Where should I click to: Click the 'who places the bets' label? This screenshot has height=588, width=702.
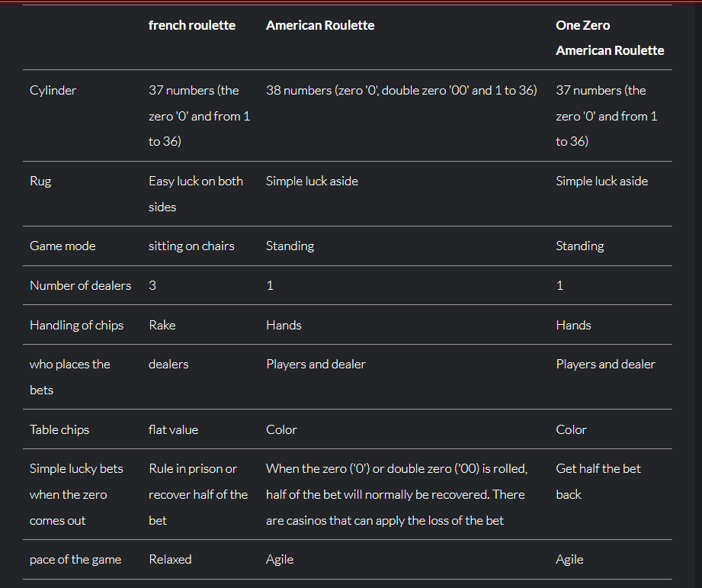(x=70, y=377)
